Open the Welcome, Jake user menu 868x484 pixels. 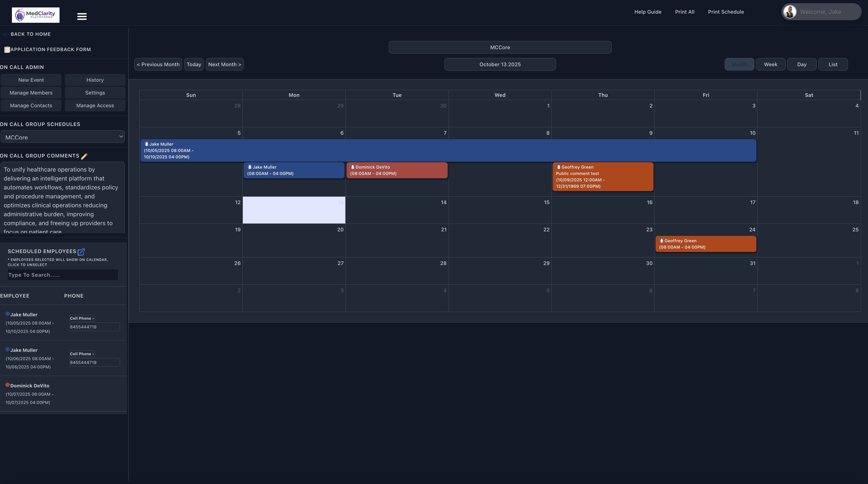(821, 12)
